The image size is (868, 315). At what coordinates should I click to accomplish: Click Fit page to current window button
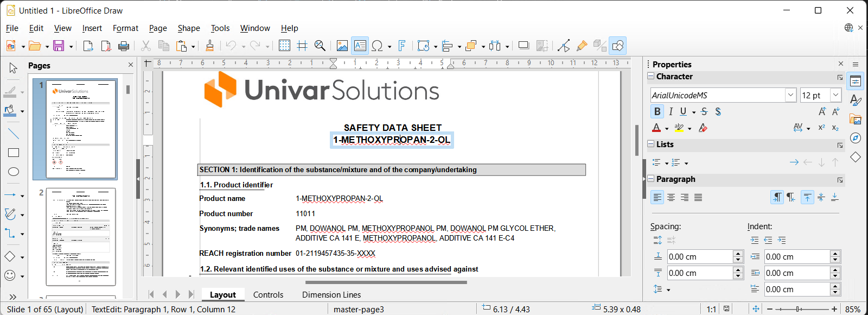point(756,309)
